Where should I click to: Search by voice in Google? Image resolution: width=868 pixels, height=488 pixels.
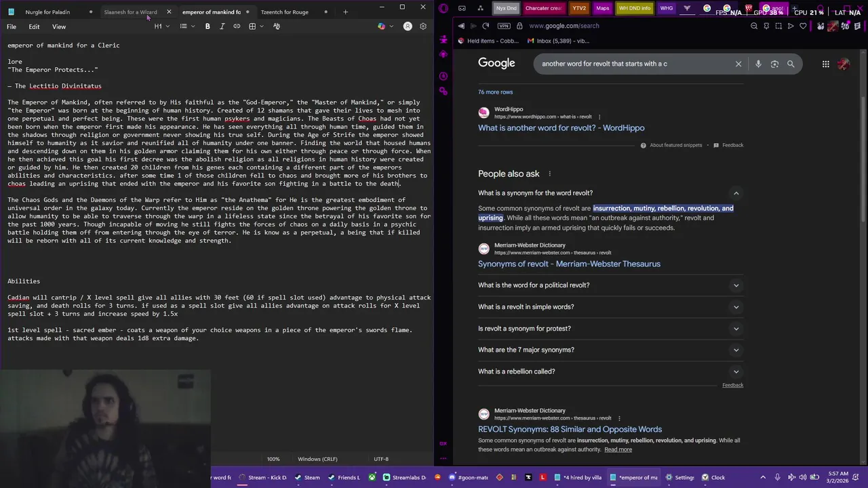758,64
